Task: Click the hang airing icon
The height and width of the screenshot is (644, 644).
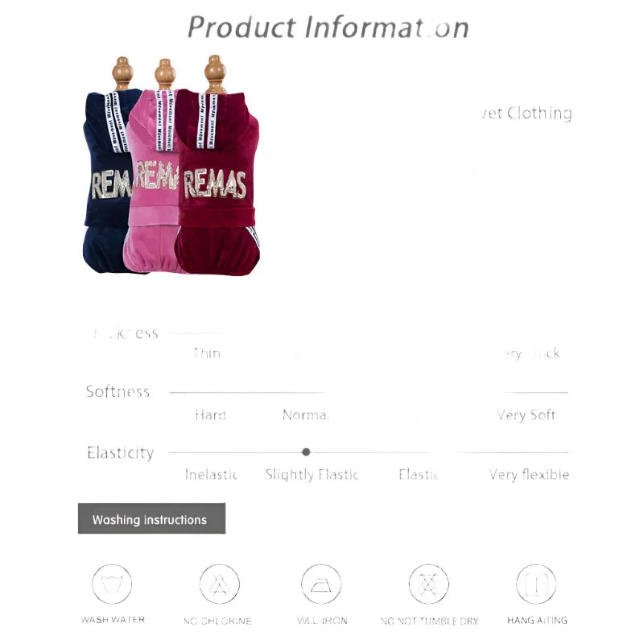Action: (x=536, y=584)
